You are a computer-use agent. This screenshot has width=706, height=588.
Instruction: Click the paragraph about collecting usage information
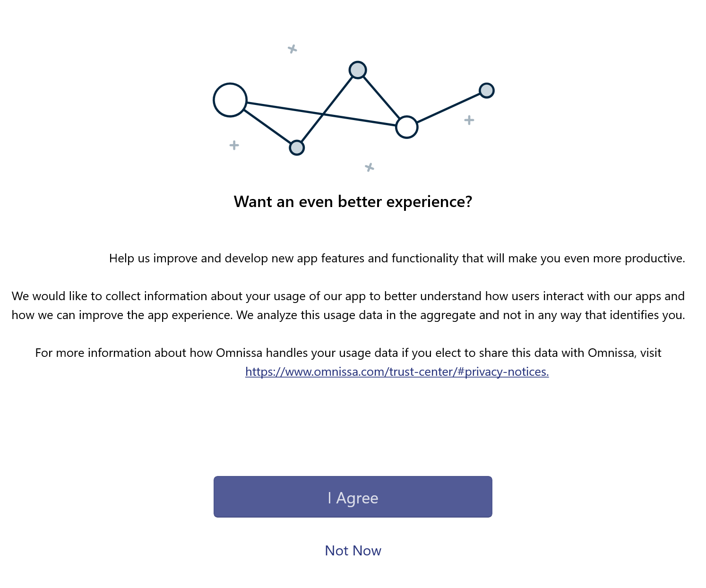(x=348, y=306)
